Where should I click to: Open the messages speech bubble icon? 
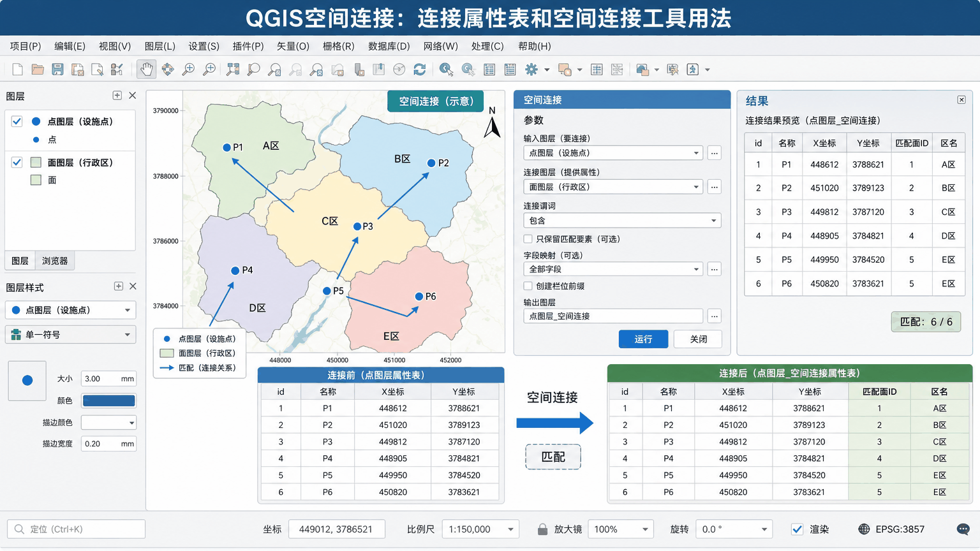(963, 529)
